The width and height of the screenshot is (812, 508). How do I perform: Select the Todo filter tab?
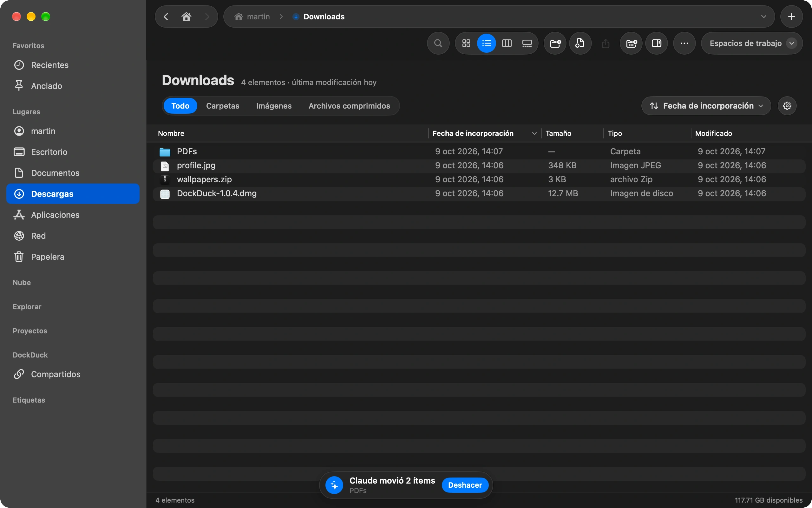click(180, 106)
